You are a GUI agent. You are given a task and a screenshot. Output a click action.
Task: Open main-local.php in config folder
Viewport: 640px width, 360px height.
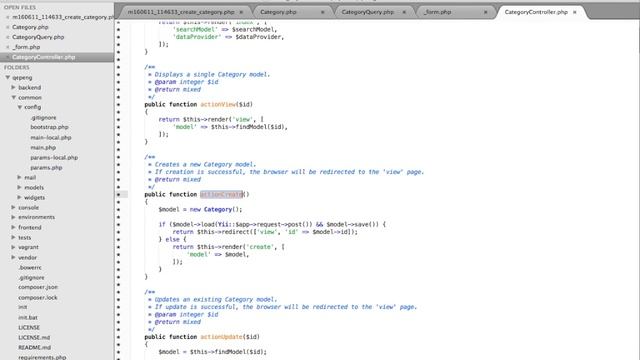[x=51, y=138]
